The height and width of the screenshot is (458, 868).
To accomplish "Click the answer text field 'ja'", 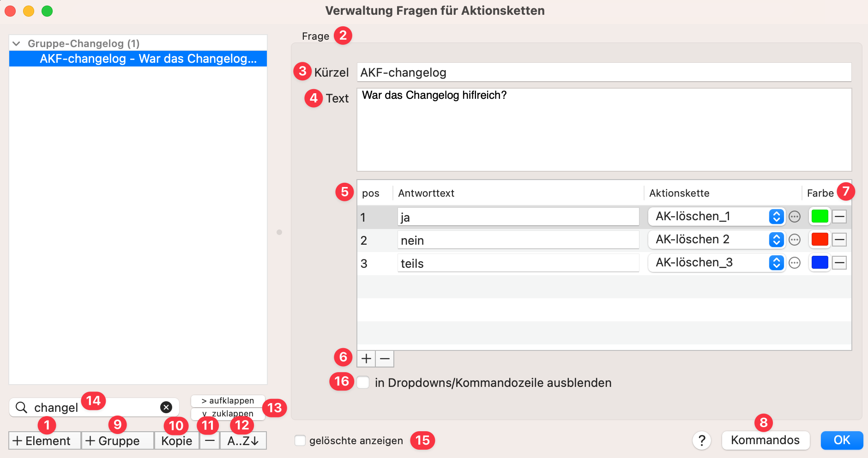I will [518, 217].
